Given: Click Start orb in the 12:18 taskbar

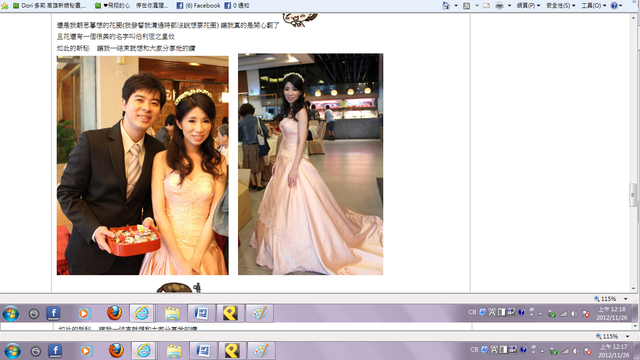Looking at the screenshot, I should (x=10, y=313).
